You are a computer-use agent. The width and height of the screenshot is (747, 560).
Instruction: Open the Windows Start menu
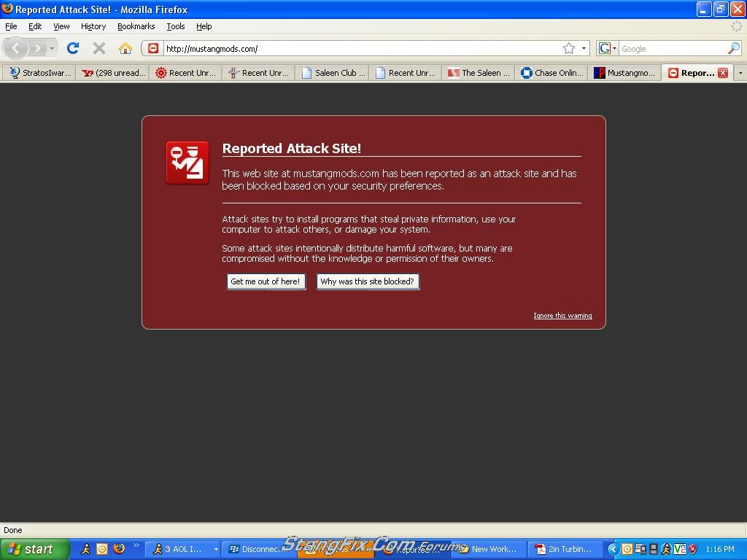pos(35,549)
